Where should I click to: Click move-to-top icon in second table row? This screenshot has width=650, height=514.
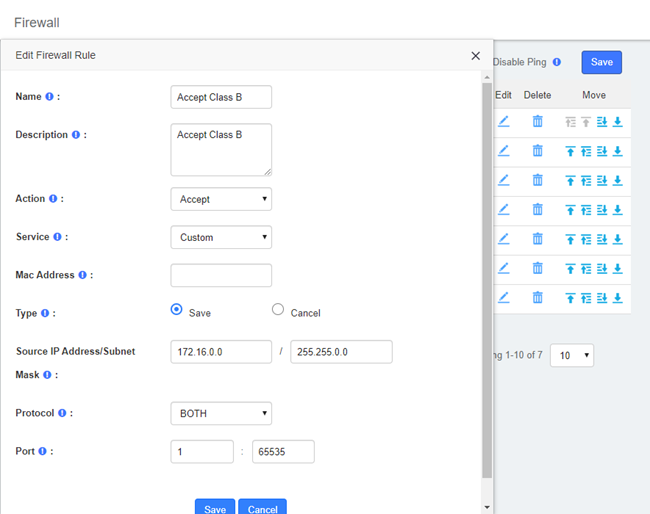pos(570,151)
